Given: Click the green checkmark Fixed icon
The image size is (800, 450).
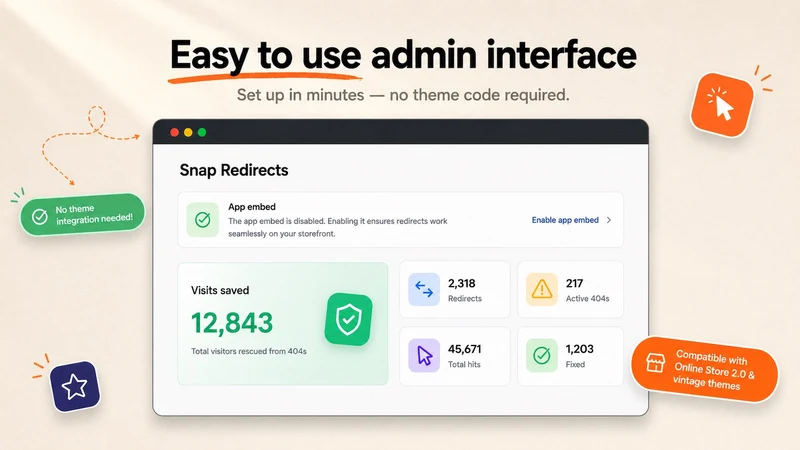Looking at the screenshot, I should tap(542, 355).
